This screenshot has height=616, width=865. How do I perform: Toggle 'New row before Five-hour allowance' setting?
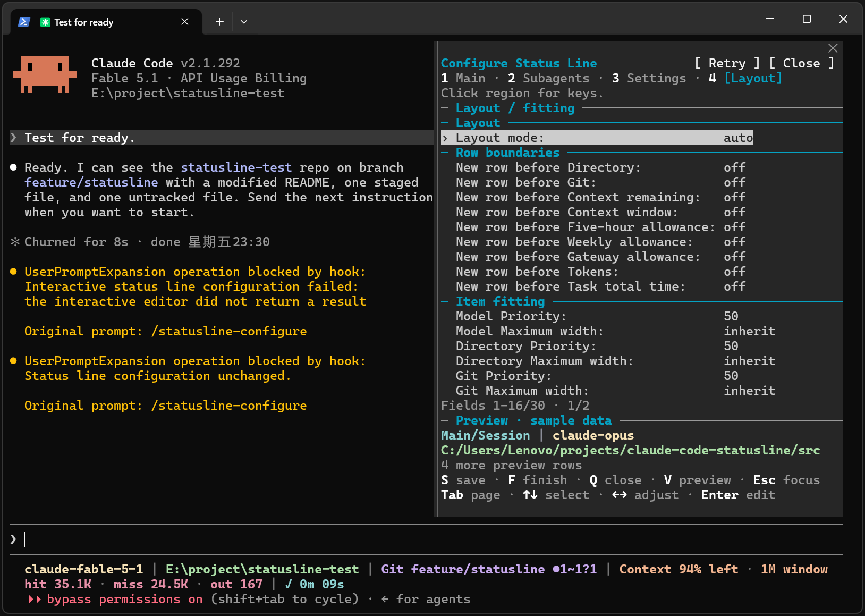pyautogui.click(x=601, y=227)
